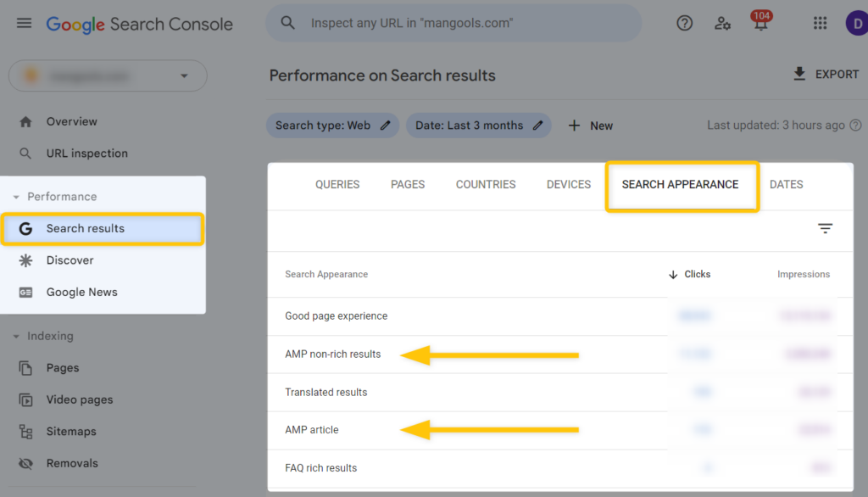
Task: Open URL inspection in the sidebar
Action: coord(87,154)
